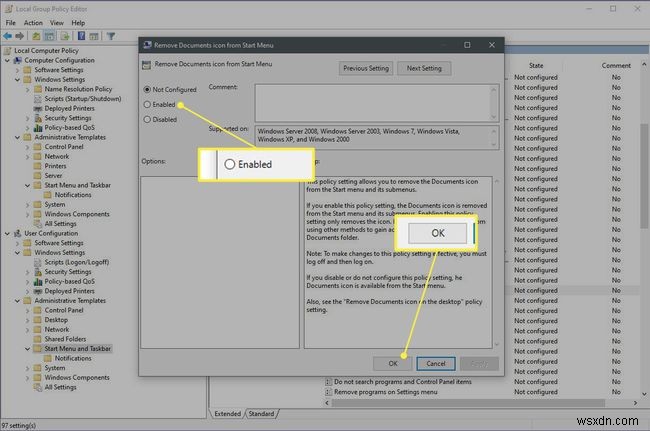Expand Windows Components under Computer Configuration
Viewport: 650px width, 431px height.
point(28,214)
